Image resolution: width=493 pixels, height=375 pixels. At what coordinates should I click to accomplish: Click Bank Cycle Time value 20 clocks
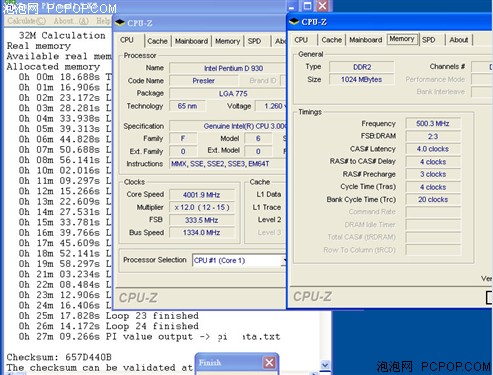(x=433, y=199)
